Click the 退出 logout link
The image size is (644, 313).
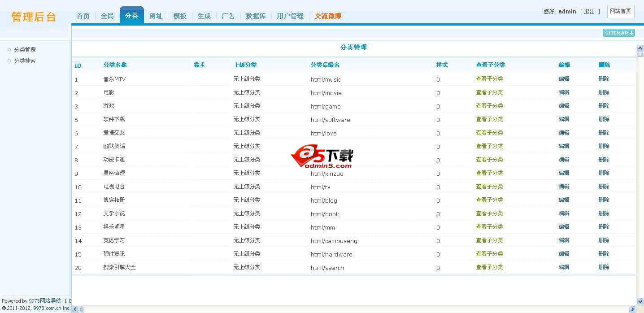(589, 12)
